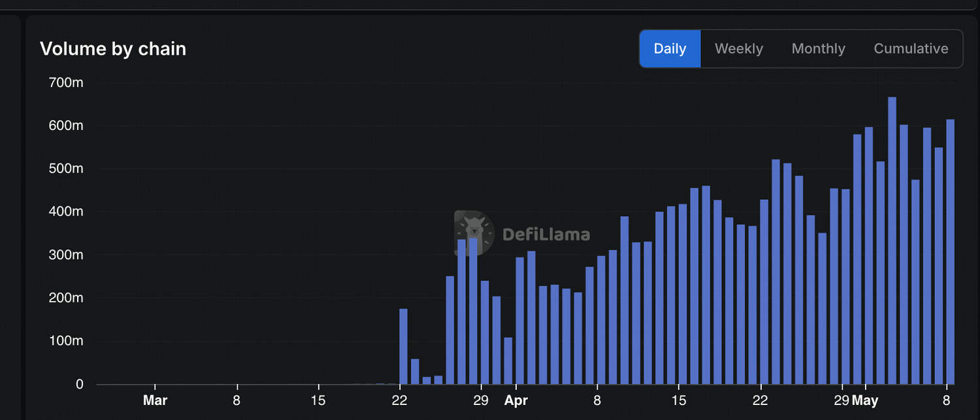Click the bar directly above the Apr label
Viewport: 980px width, 420px height.
[x=519, y=321]
